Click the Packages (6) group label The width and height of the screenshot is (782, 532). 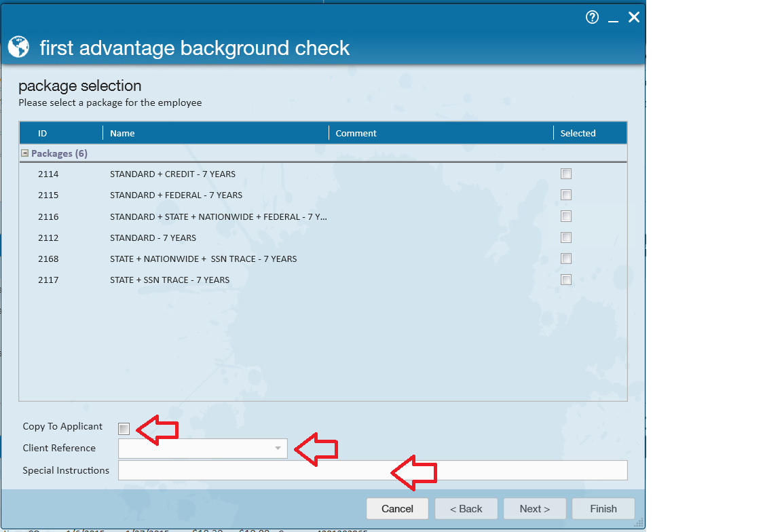point(59,153)
